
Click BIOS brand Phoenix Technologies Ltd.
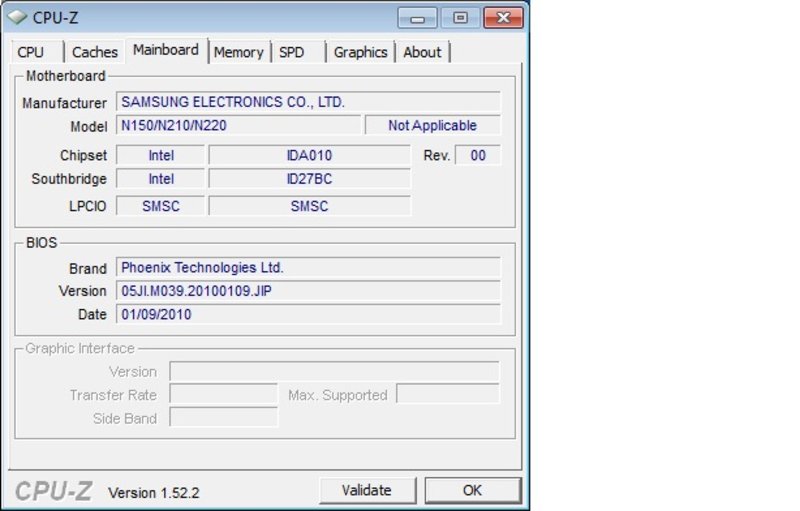point(308,268)
